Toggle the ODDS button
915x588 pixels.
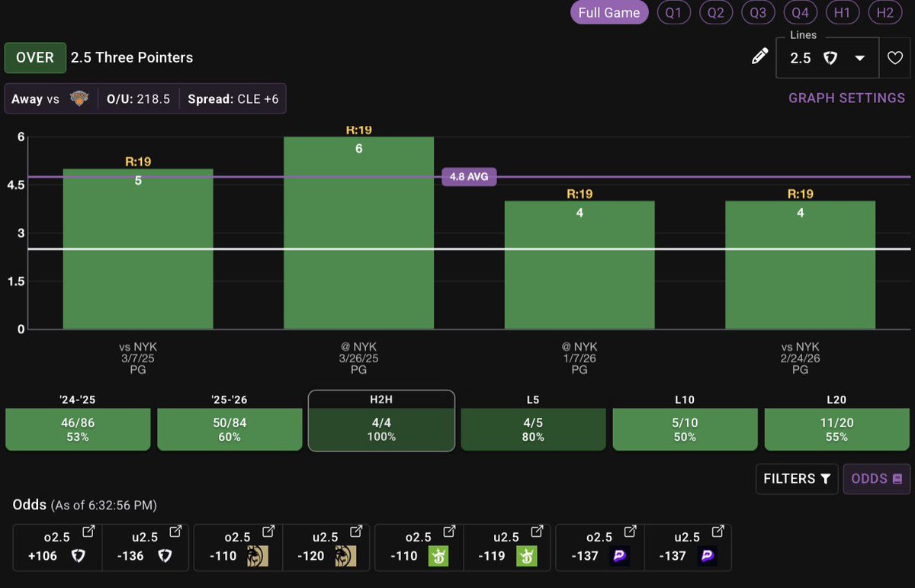(x=877, y=479)
